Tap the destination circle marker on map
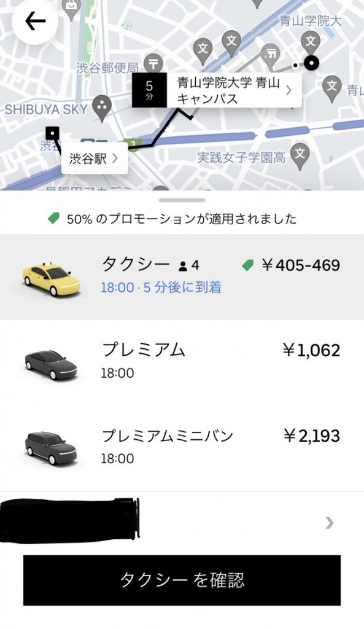Image resolution: width=364 pixels, height=629 pixels. 311,63
